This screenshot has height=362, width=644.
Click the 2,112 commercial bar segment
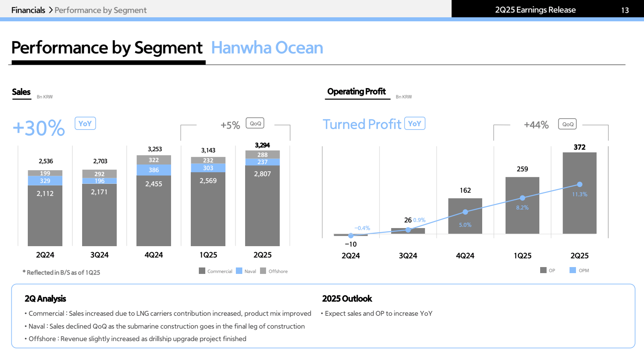coord(45,216)
